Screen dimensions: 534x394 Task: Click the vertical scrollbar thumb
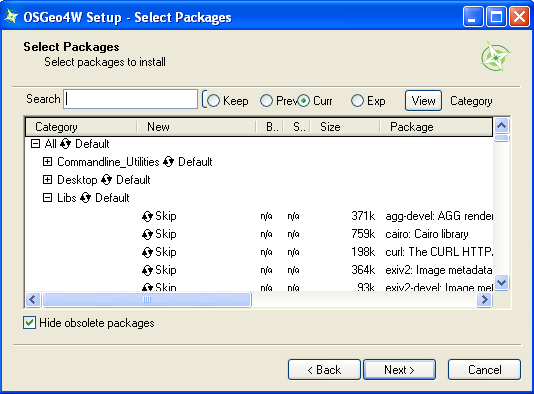click(x=501, y=138)
